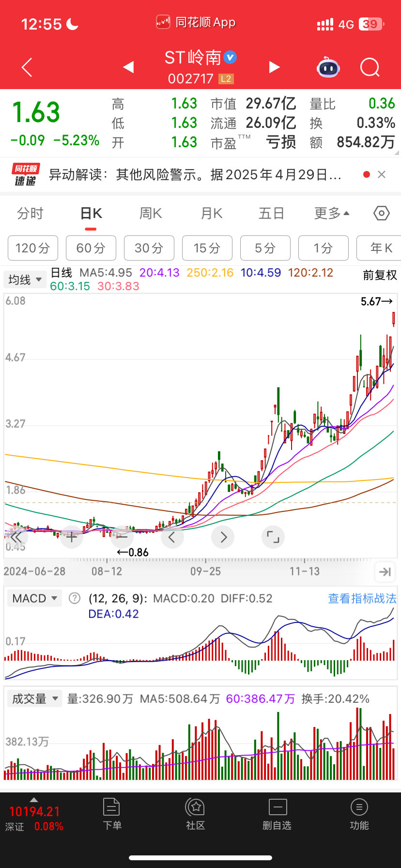
Task: Open the 成交量 indicator dropdown
Action: 35,698
